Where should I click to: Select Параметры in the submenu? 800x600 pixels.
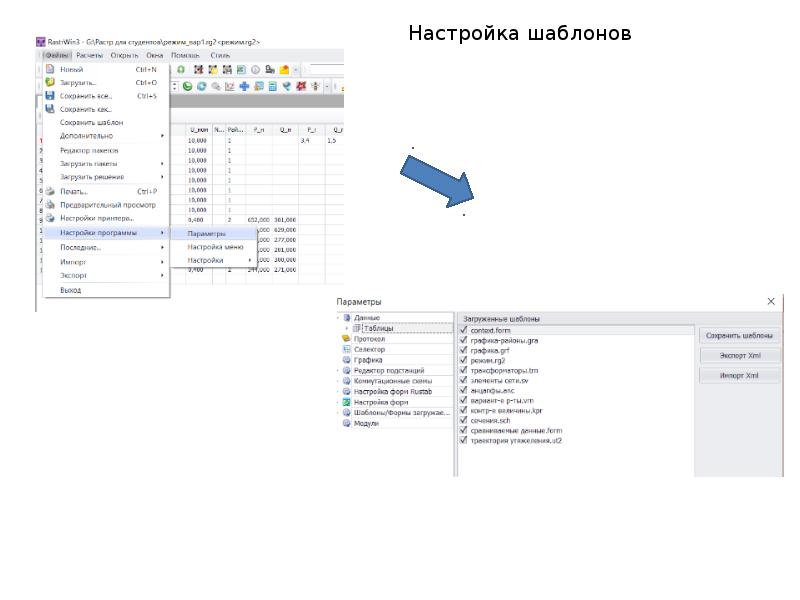click(x=206, y=234)
